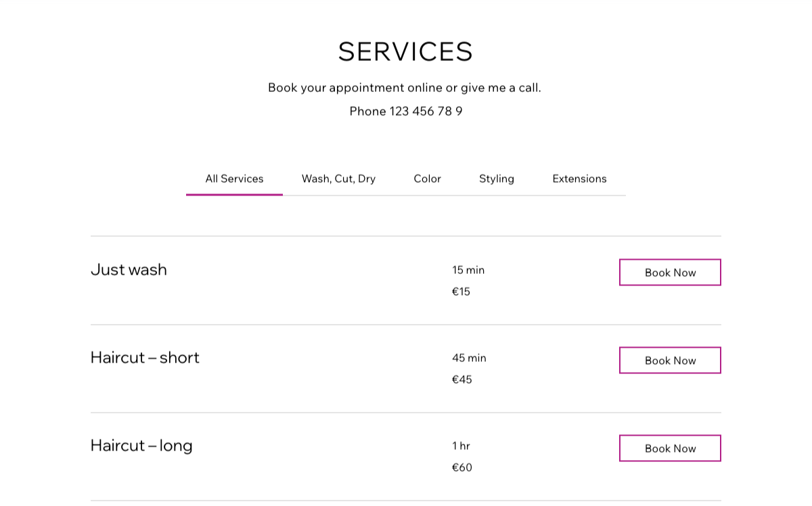Click the €15 price label
Viewport: 812px width, 506px height.
(x=461, y=292)
